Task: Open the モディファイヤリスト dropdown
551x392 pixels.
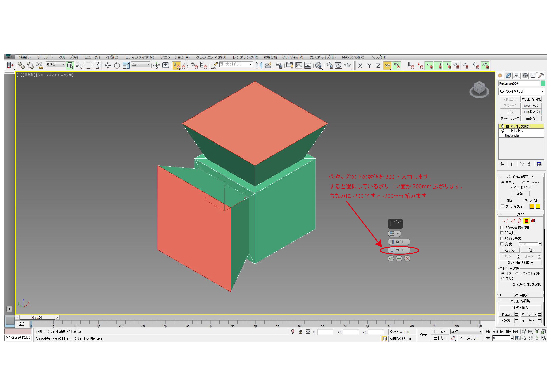Action: 521,91
